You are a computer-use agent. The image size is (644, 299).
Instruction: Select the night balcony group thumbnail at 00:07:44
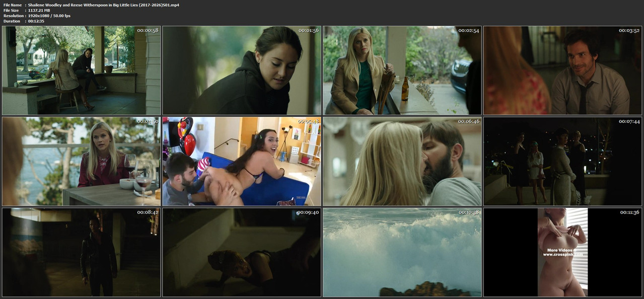coord(563,162)
